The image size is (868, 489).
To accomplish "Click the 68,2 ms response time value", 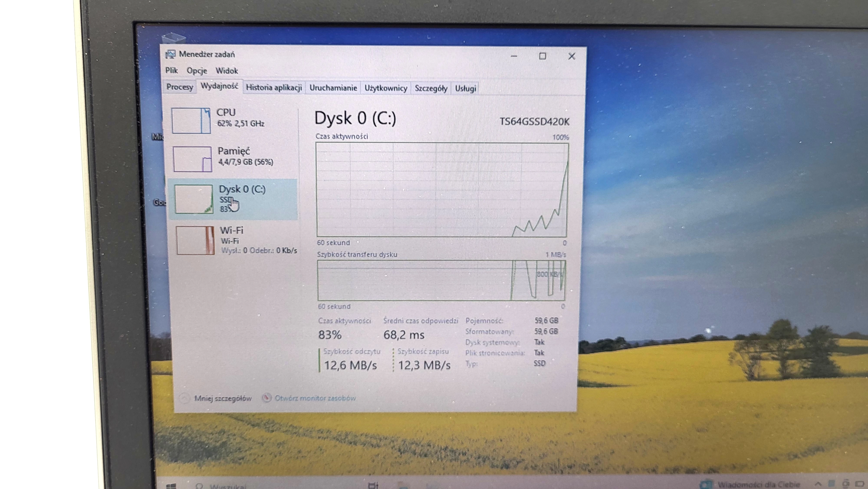I will (404, 335).
